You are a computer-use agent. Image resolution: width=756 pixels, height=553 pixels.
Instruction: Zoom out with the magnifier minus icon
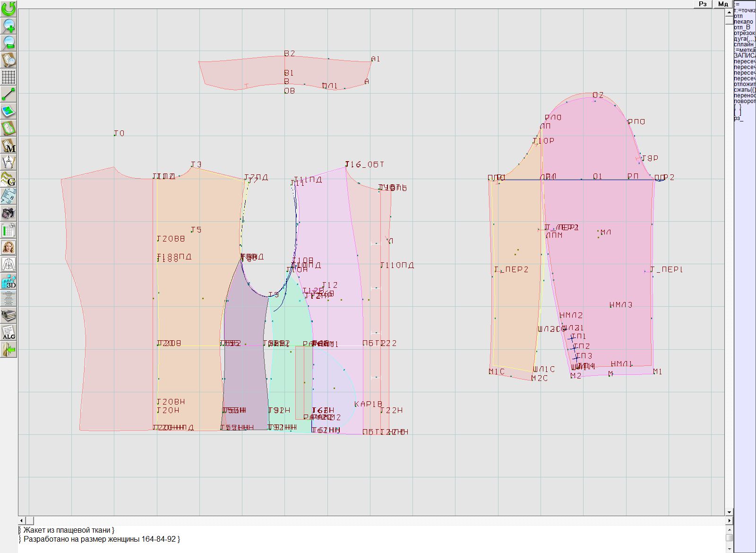coord(9,43)
